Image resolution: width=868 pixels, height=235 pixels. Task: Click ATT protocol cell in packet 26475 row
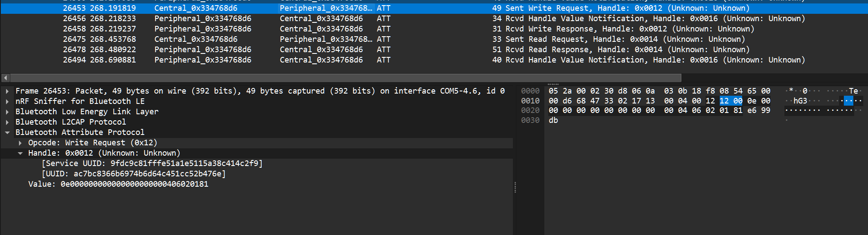[384, 39]
